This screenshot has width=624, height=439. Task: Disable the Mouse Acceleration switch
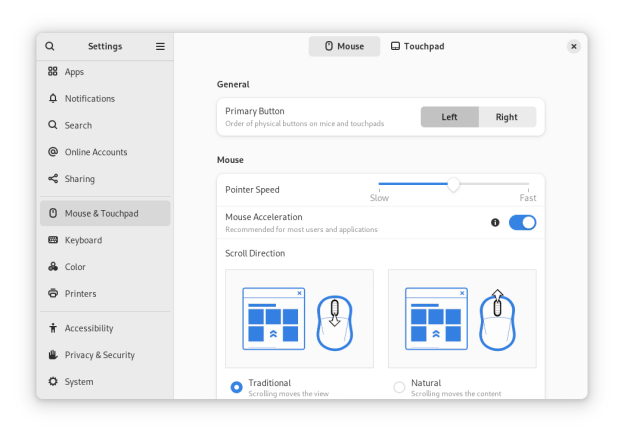click(522, 222)
